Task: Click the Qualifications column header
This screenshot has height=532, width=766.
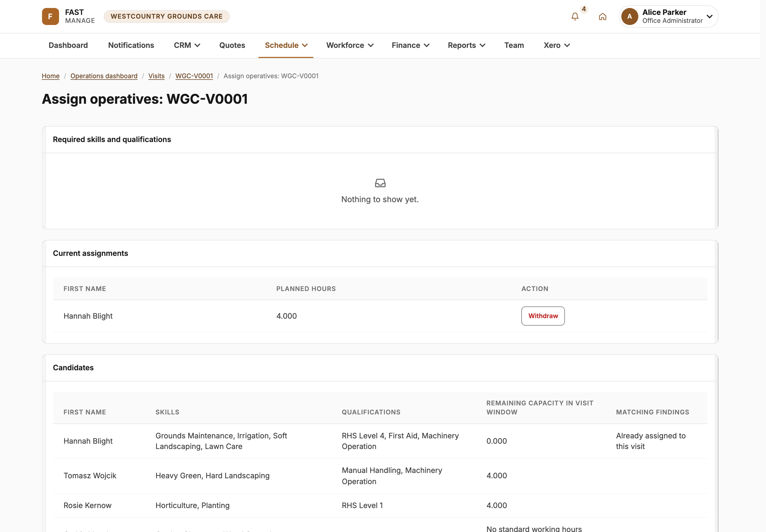Action: click(x=371, y=412)
